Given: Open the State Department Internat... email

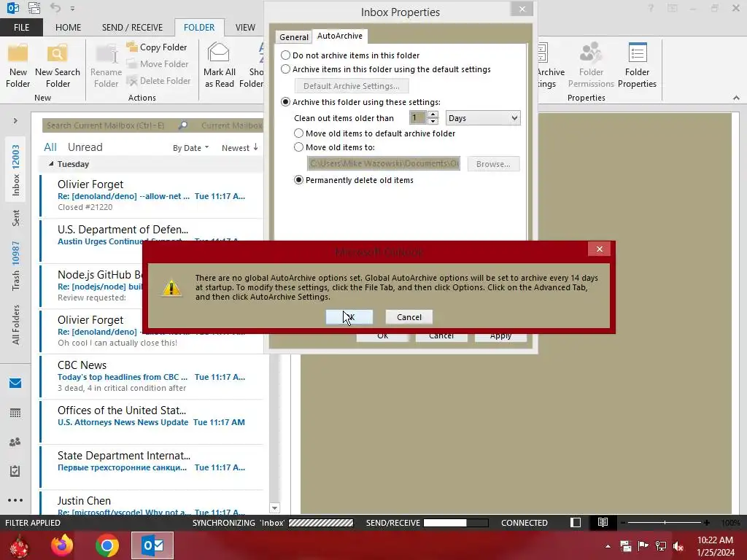Looking at the screenshot, I should point(152,467).
